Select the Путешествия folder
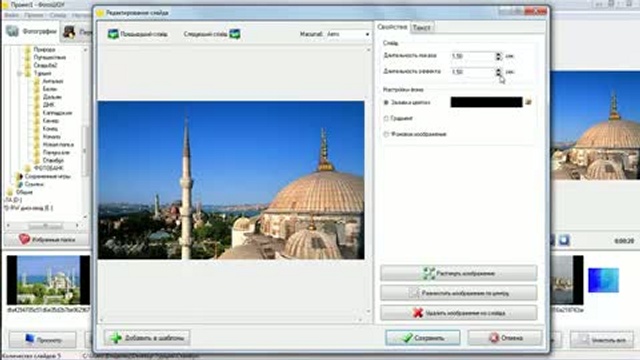 click(49, 58)
